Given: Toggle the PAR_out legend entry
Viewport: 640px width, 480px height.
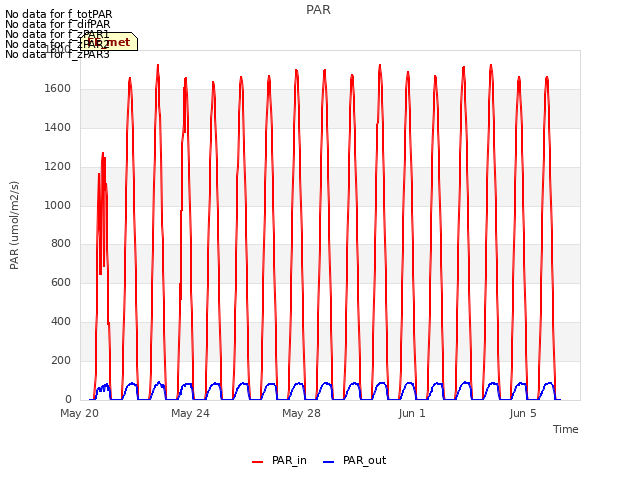Looking at the screenshot, I should (x=354, y=461).
